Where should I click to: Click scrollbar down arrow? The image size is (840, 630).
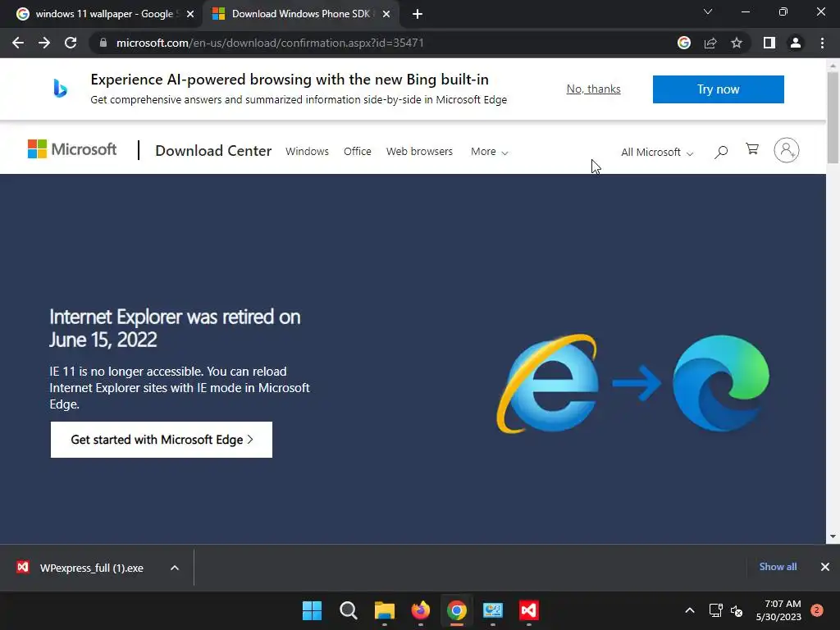tap(833, 536)
